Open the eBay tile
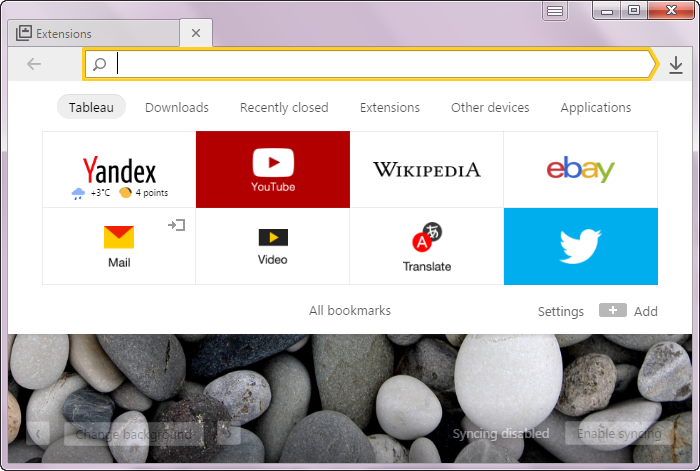 click(580, 170)
